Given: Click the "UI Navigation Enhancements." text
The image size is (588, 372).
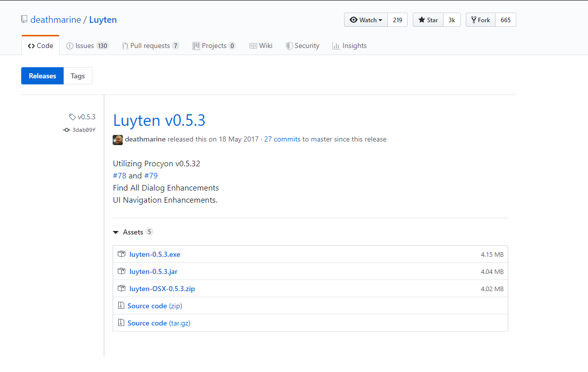Looking at the screenshot, I should click(165, 200).
